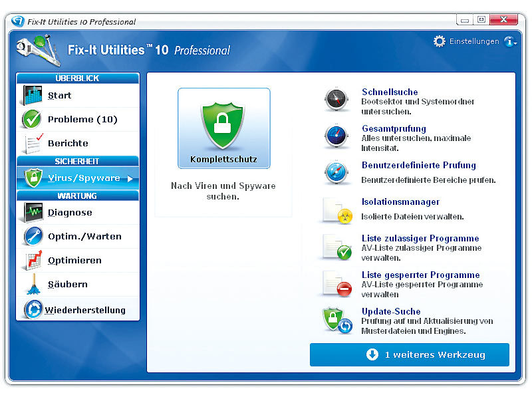Open Isolationsmanager via biohazard document icon
This screenshot has height=399, width=532.
coord(336,210)
